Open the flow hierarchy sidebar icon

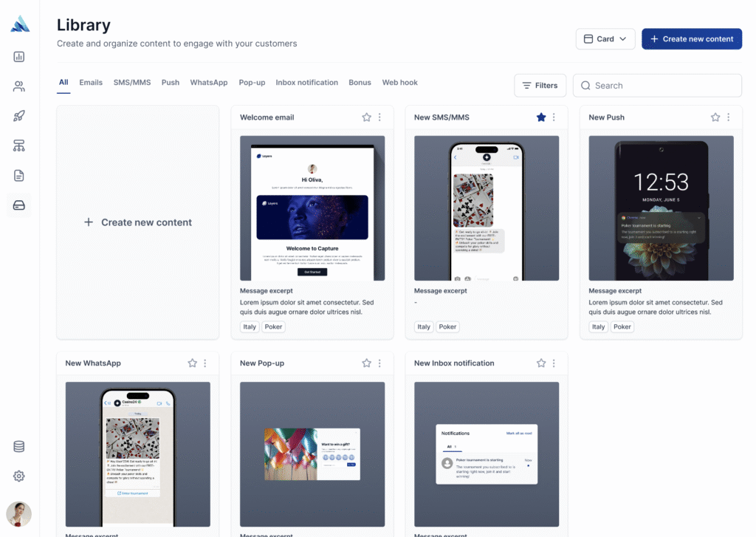click(18, 146)
